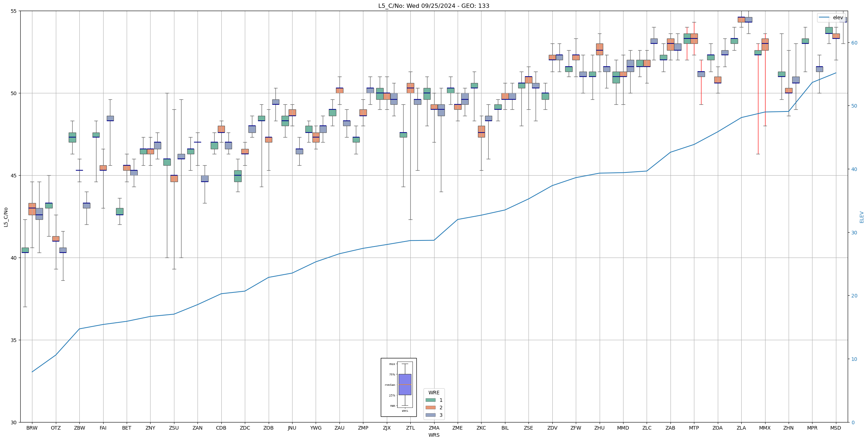Click the ELEV right axis label
Screen dimensions: 868x441
(x=862, y=217)
